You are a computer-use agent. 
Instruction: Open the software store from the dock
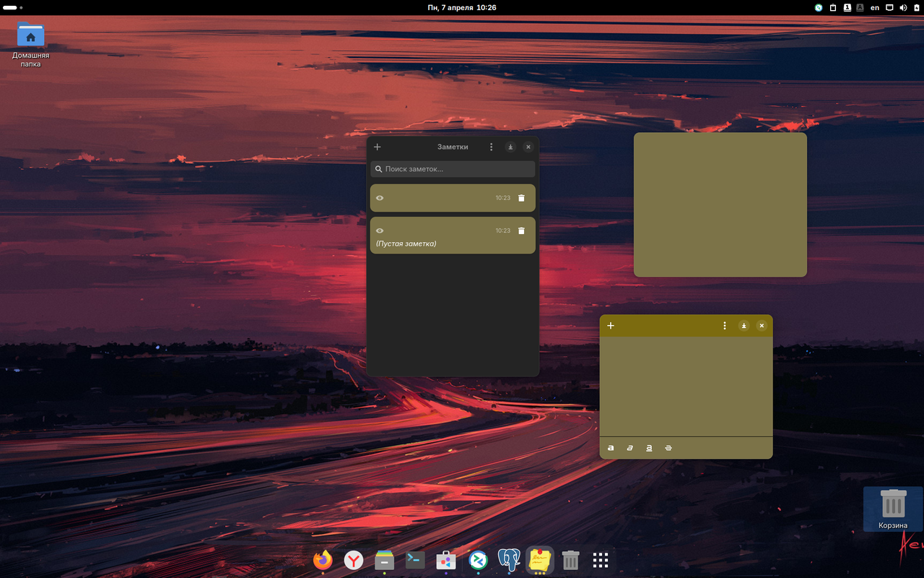(x=446, y=560)
